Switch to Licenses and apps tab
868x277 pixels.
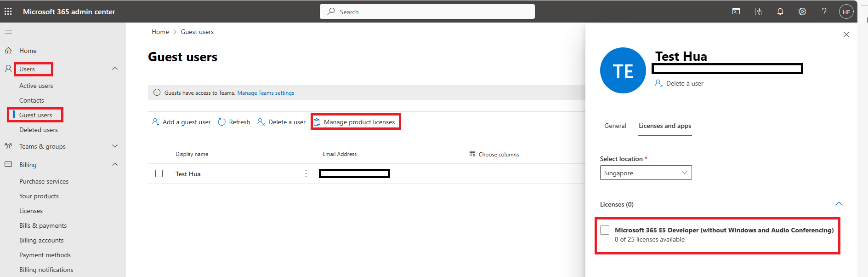(x=665, y=126)
